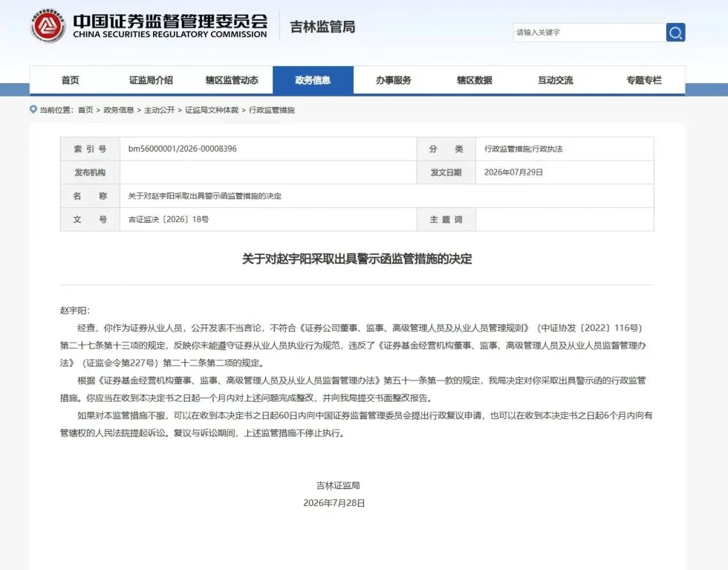Open the 互动交流 navigation tab
Viewport: 728px width, 570px height.
(x=555, y=80)
